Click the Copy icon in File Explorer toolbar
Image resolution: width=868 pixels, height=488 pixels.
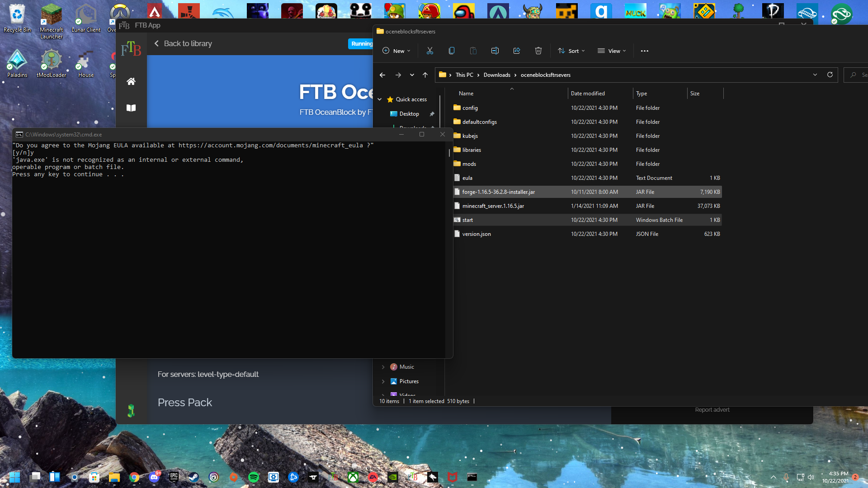(x=451, y=51)
